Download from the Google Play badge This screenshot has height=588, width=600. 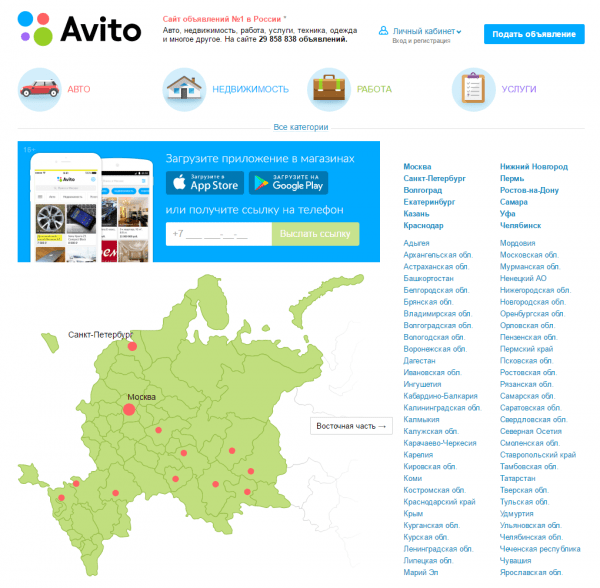point(289,183)
